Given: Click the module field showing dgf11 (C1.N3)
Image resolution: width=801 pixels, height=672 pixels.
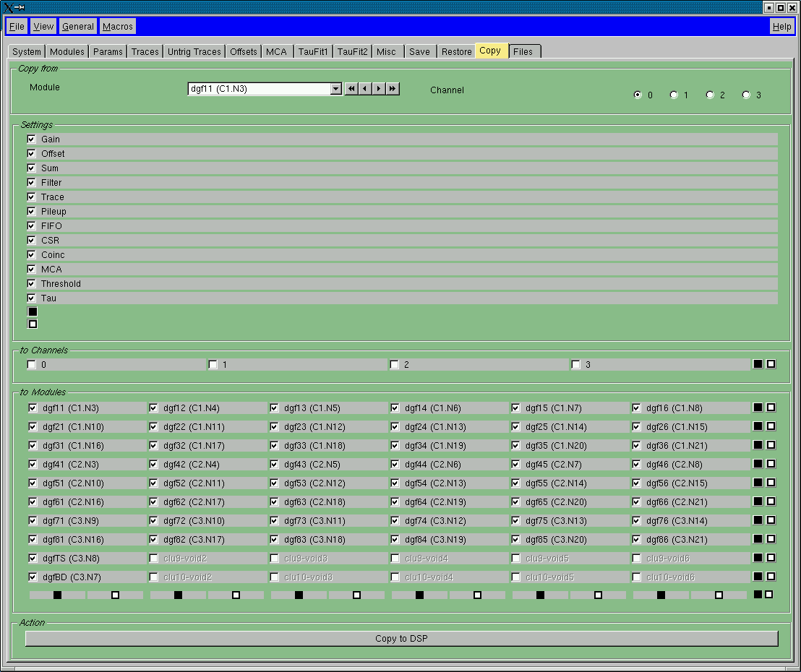Looking at the screenshot, I should click(259, 89).
